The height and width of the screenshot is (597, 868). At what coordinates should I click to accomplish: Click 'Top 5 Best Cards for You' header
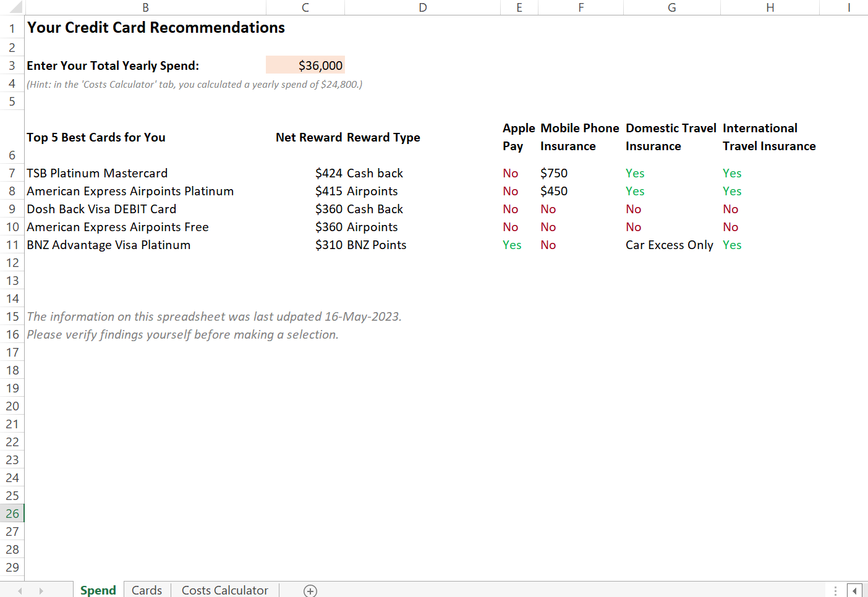(96, 137)
